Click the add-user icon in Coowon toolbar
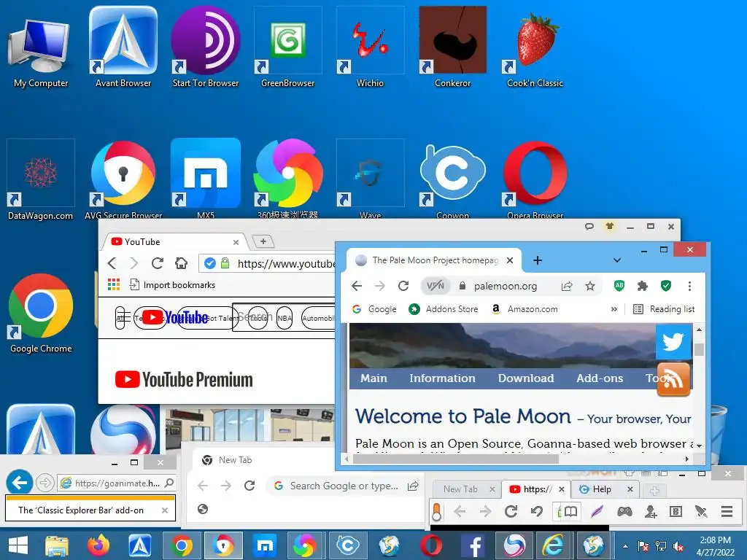The width and height of the screenshot is (747, 560). pyautogui.click(x=651, y=512)
